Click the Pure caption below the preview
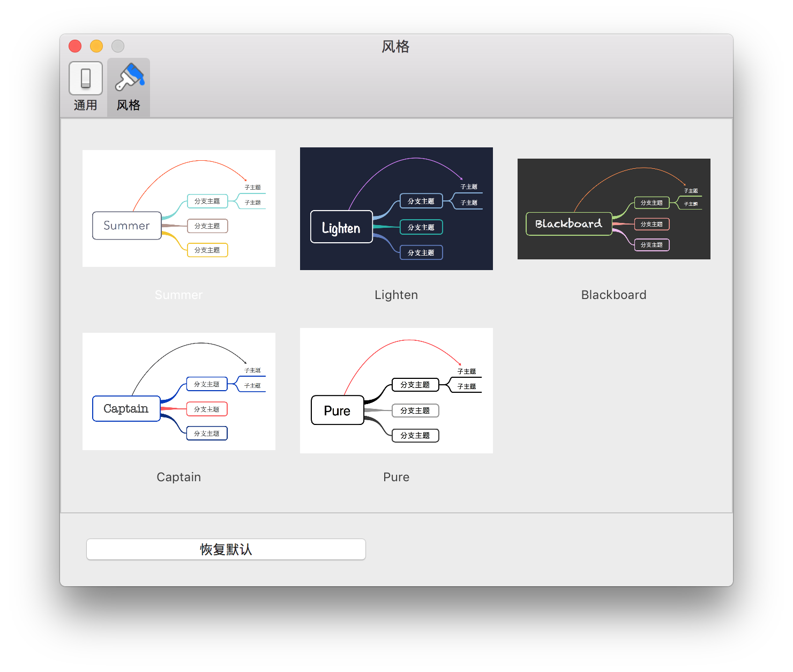Viewport: 793px width, 672px height. [396, 477]
